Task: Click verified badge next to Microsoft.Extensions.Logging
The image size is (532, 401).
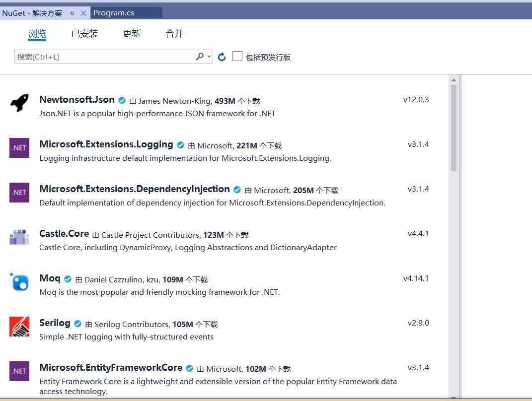Action: [x=180, y=145]
